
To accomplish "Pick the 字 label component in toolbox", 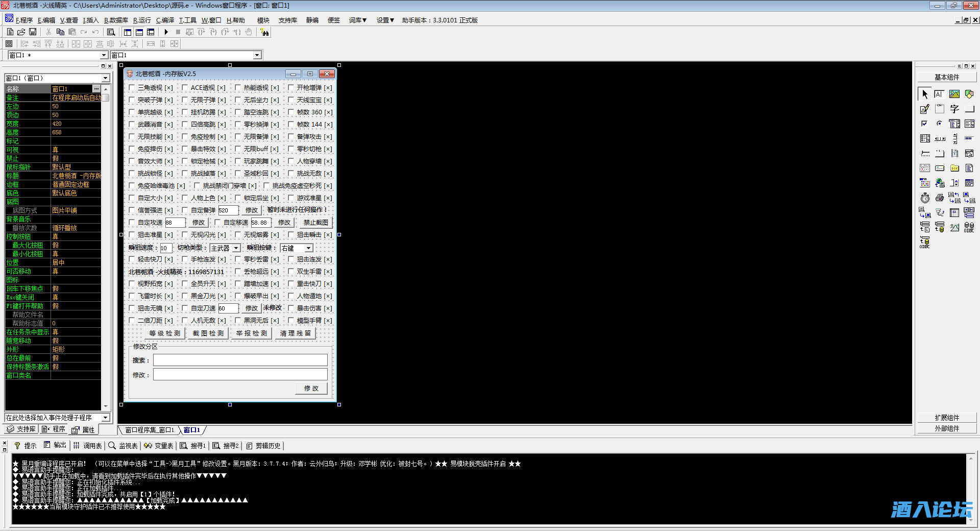I will click(954, 109).
